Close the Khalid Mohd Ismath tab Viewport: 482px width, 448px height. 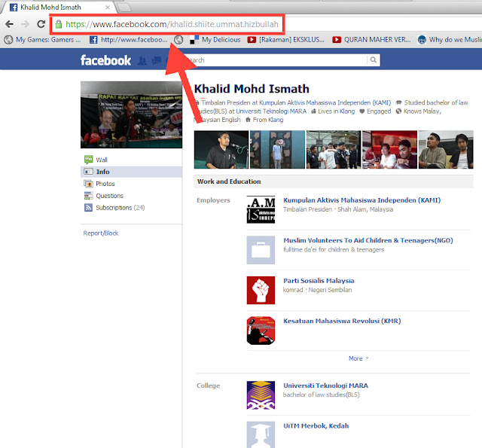[x=108, y=8]
